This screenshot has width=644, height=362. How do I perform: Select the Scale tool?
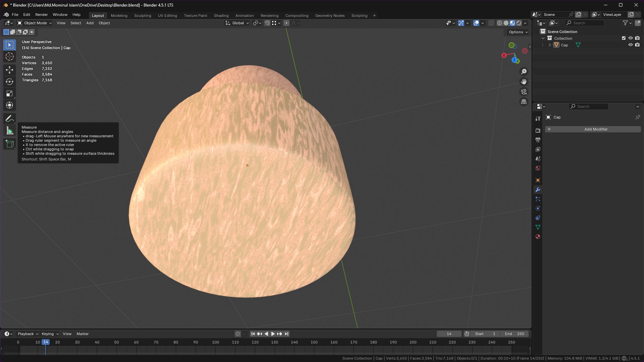click(x=9, y=94)
